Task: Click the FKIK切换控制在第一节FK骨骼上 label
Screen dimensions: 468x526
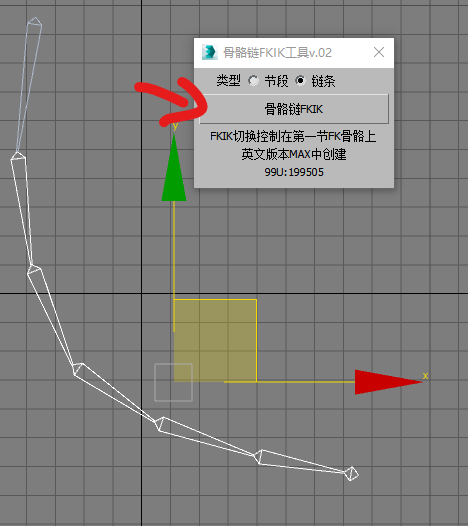Action: pos(293,136)
